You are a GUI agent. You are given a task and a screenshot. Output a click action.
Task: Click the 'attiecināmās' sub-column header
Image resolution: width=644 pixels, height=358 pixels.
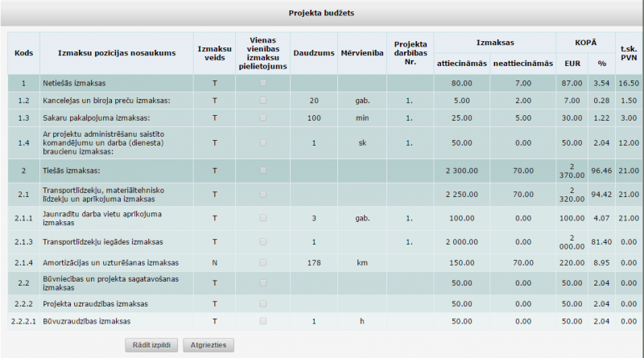click(x=461, y=64)
